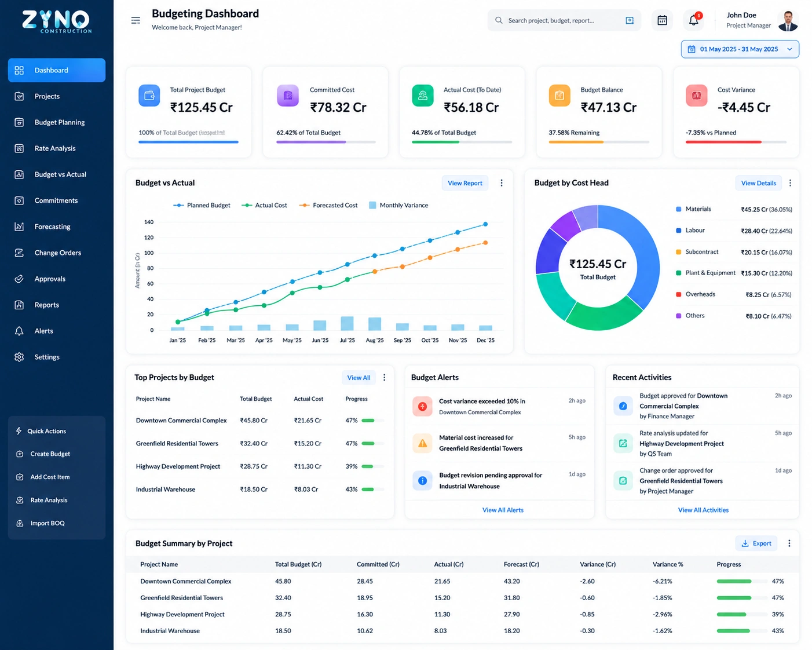This screenshot has width=812, height=650.
Task: Click the calendar icon in date range selector
Action: [692, 49]
